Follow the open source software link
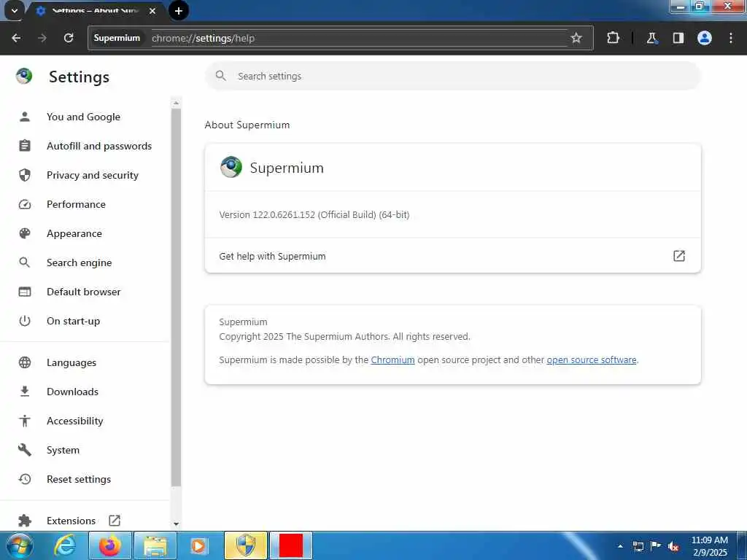The width and height of the screenshot is (747, 560). (x=591, y=360)
